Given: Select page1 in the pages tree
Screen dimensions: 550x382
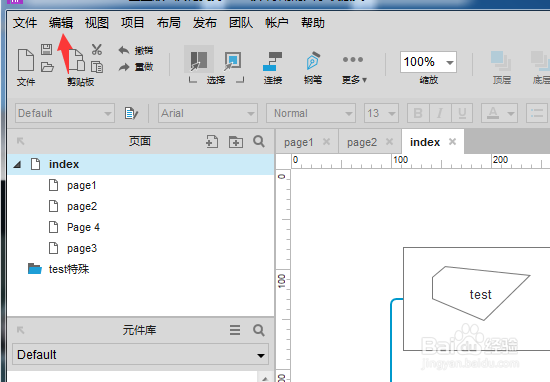Looking at the screenshot, I should coord(81,185).
